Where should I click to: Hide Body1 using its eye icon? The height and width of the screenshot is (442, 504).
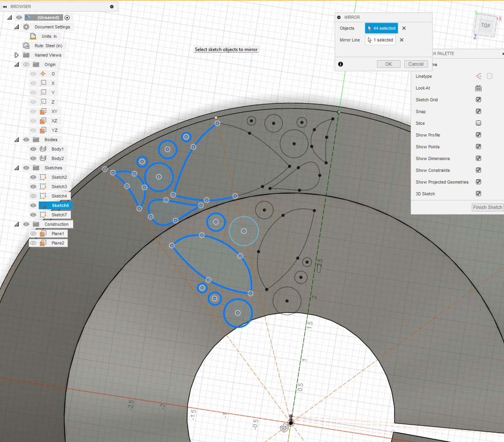click(x=33, y=149)
